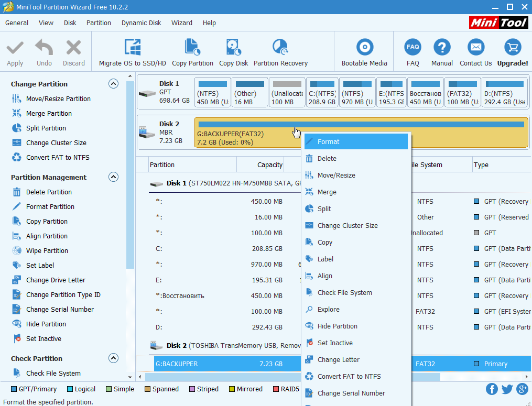Collapse the Partition Management section
532x406 pixels.
pos(113,177)
